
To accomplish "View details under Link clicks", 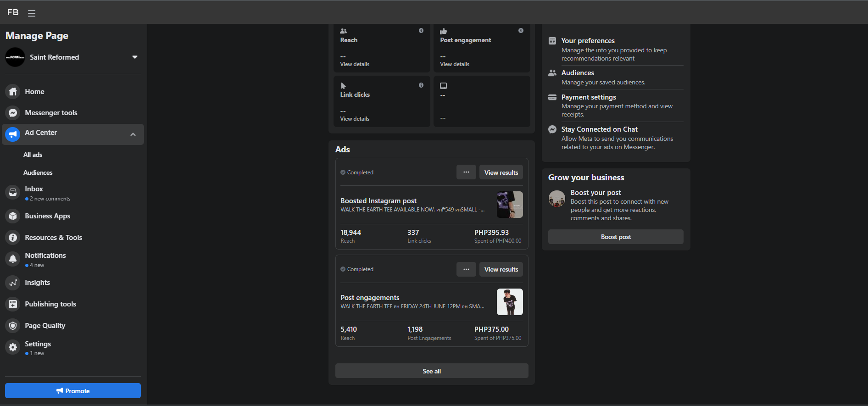I will click(355, 119).
